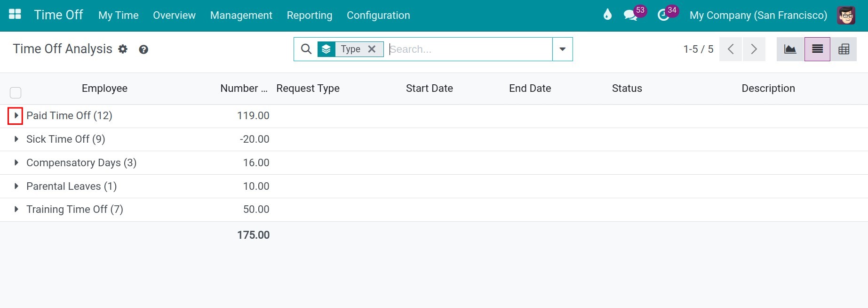Open the Configuration menu
868x308 pixels.
tap(378, 15)
